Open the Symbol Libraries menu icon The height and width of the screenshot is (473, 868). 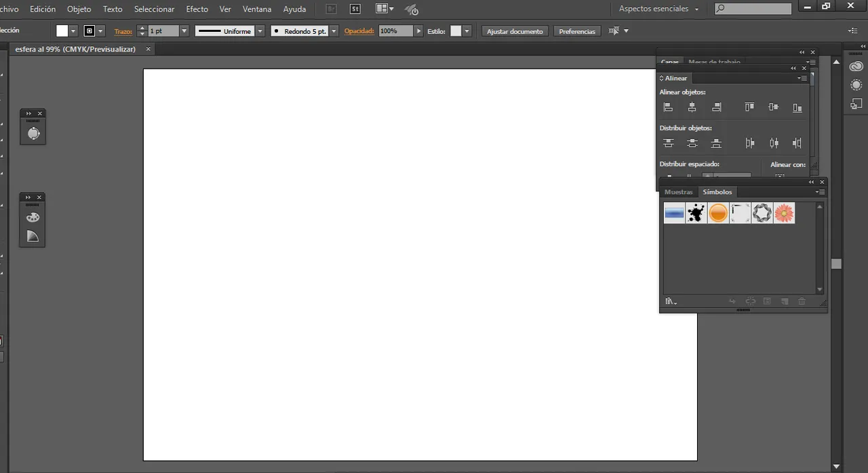click(671, 301)
